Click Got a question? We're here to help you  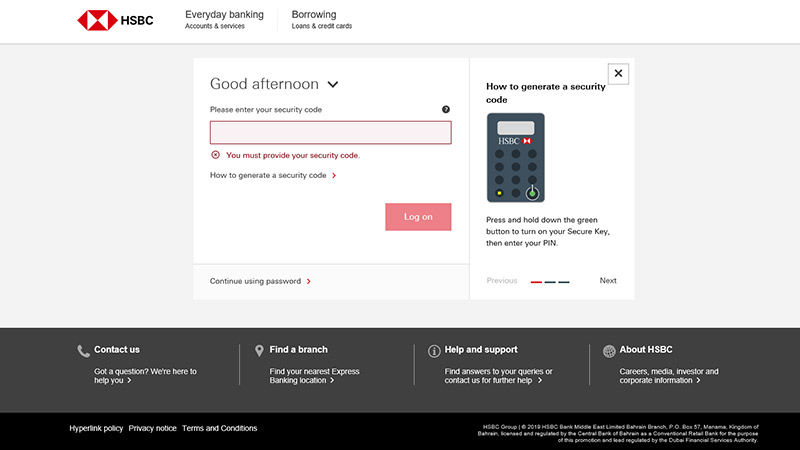pos(145,376)
